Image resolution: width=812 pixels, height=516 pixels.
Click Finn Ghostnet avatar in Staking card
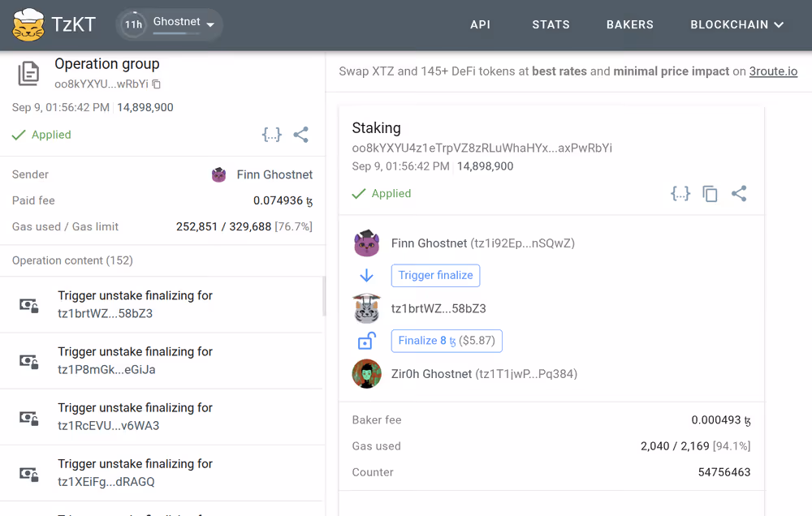[367, 243]
